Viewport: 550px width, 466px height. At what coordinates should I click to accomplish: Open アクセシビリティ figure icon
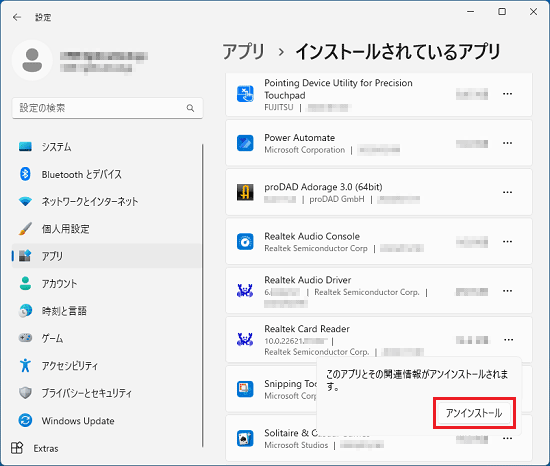(25, 365)
